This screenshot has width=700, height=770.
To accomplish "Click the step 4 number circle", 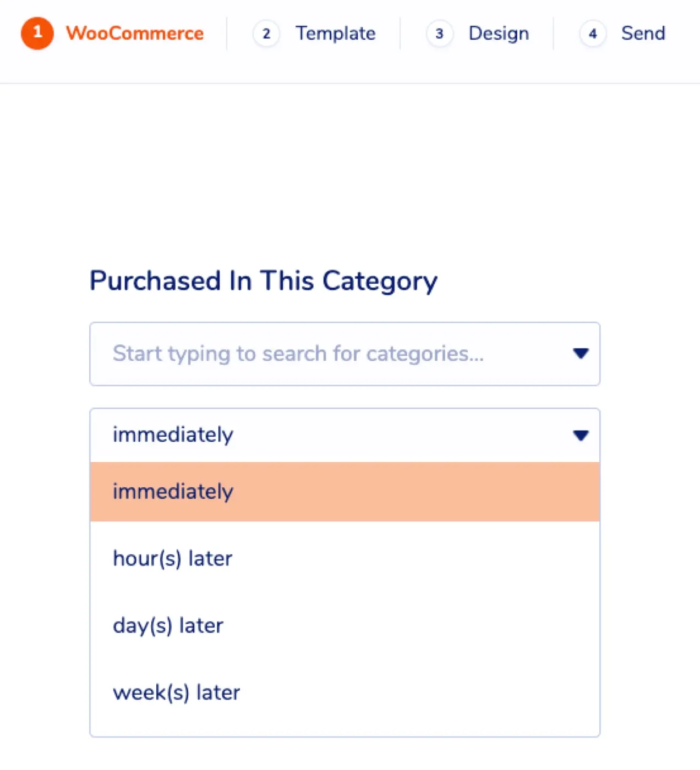I will pyautogui.click(x=593, y=34).
